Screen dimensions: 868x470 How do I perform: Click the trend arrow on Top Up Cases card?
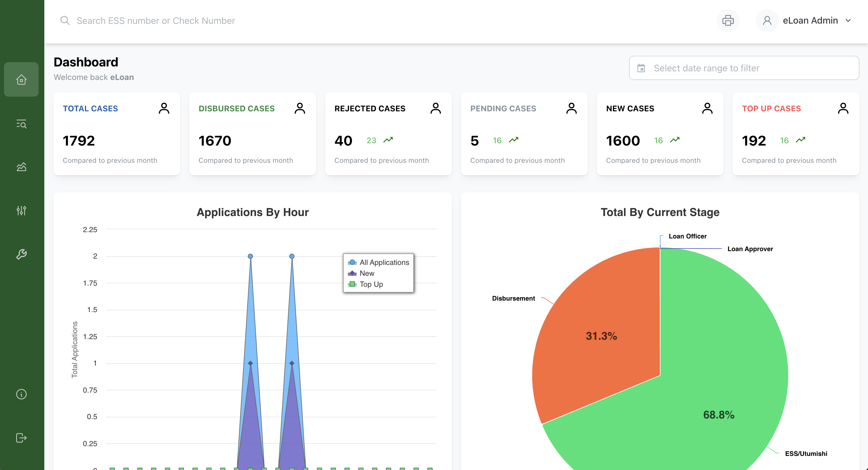[x=801, y=140]
